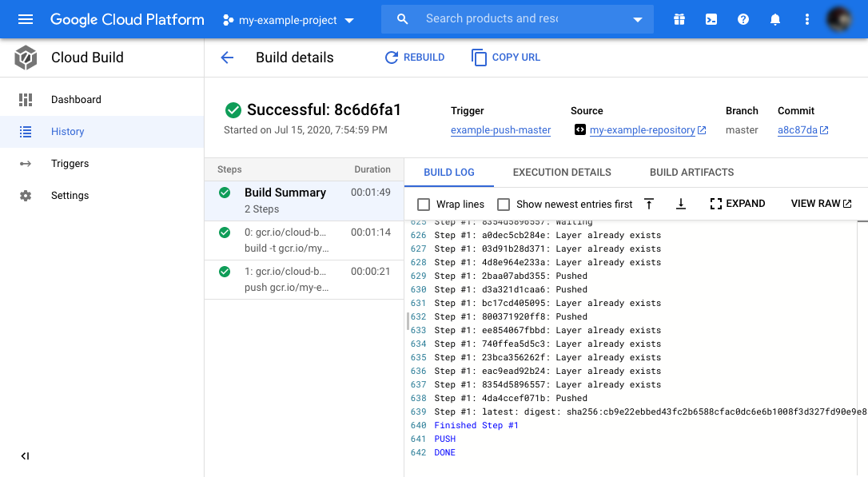The width and height of the screenshot is (868, 477).
Task: Click the green success check beside Successful
Action: pos(233,110)
